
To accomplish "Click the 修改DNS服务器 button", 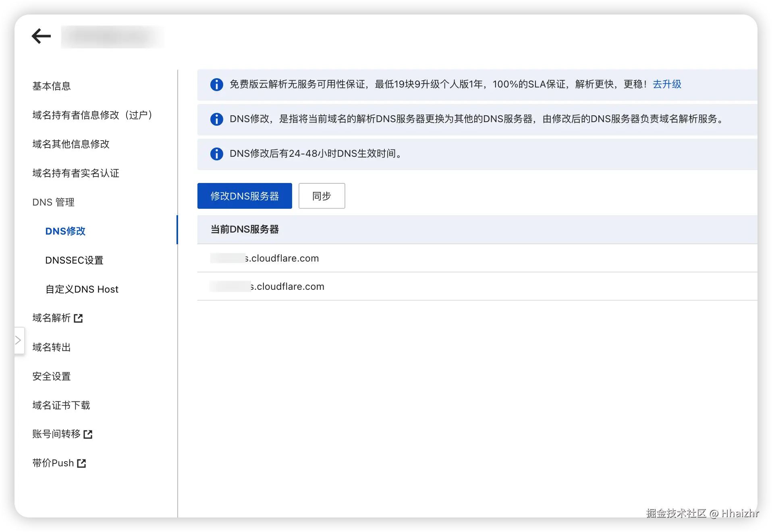I will tap(245, 196).
